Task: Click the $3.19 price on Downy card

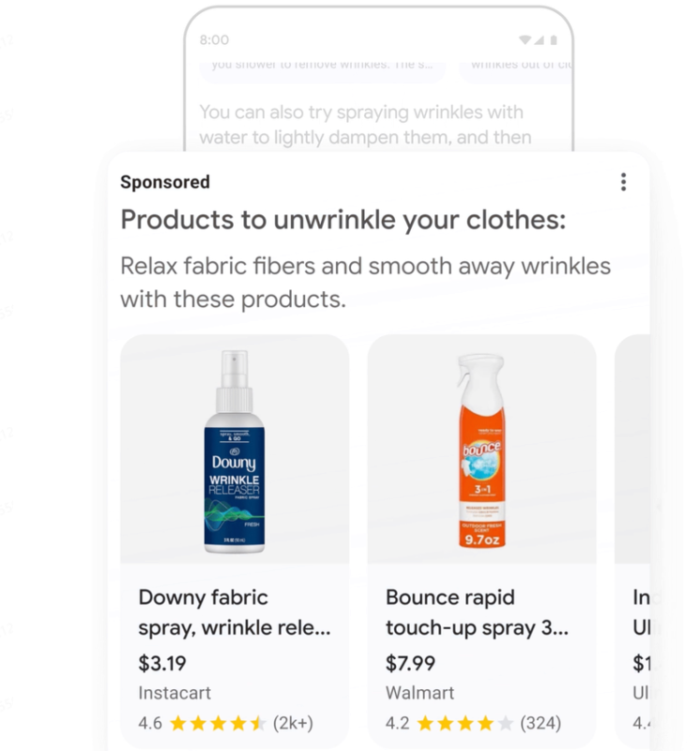Action: (x=162, y=664)
